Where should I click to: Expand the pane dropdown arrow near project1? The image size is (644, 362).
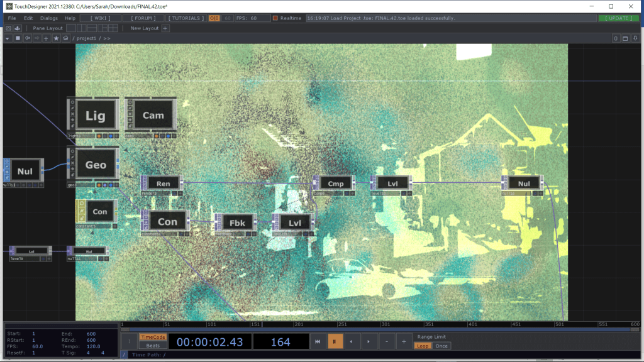click(x=7, y=38)
